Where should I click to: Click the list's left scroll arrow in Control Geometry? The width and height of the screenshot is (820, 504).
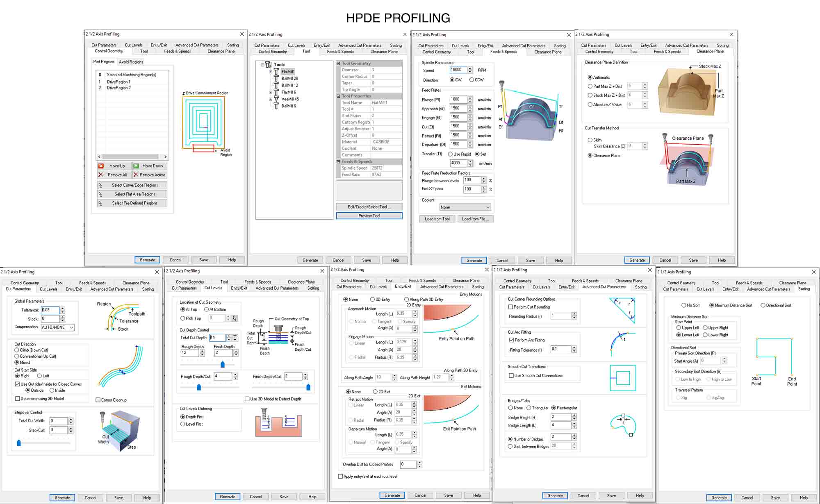point(99,157)
